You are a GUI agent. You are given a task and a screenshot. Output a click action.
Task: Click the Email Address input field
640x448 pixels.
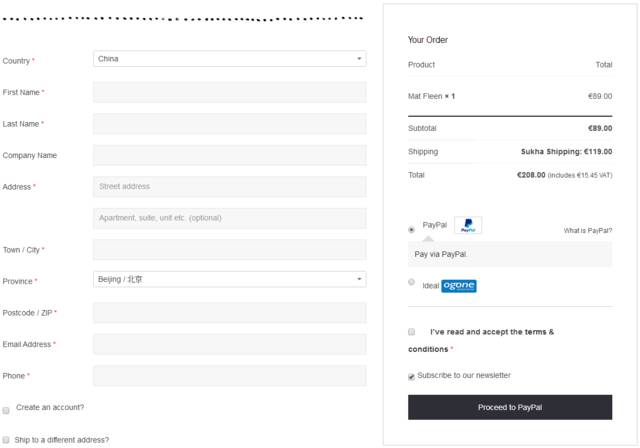coord(229,344)
